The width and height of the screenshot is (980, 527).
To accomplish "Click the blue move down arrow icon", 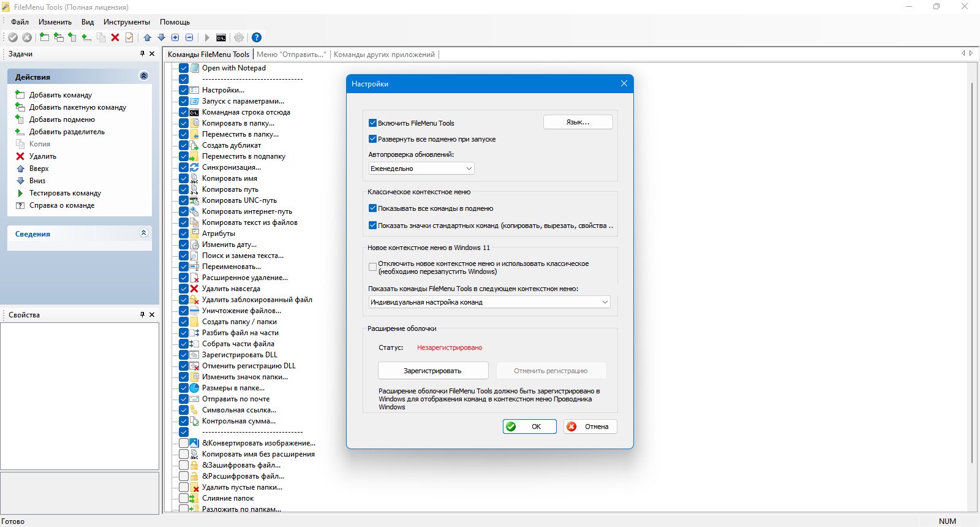I will [162, 37].
